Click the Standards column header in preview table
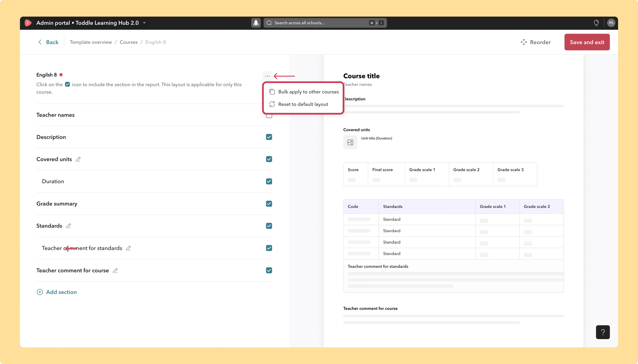 393,206
